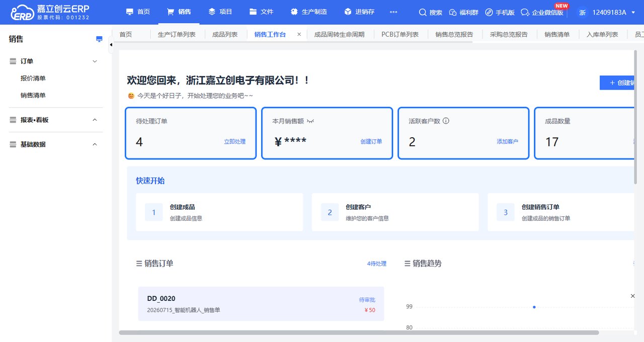Screen dimensions: 644x342
Task: Switch to the 入库单列表 tab
Action: (602, 34)
